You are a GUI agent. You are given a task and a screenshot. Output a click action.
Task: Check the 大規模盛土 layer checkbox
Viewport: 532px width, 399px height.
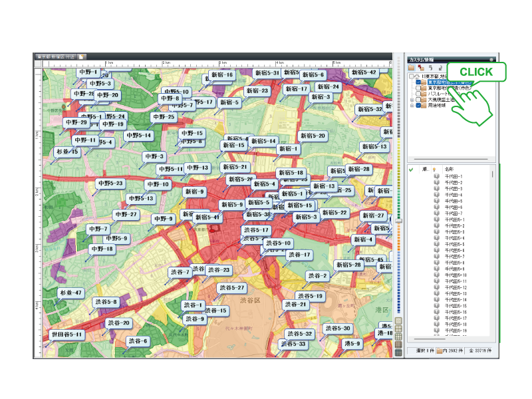tap(418, 100)
